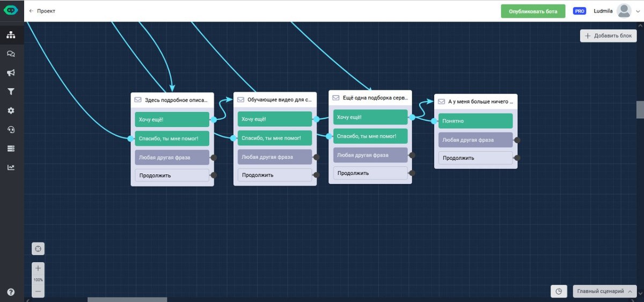Open the Ludmila user account dropdown arrow
The width and height of the screenshot is (644, 302).
pos(637,11)
